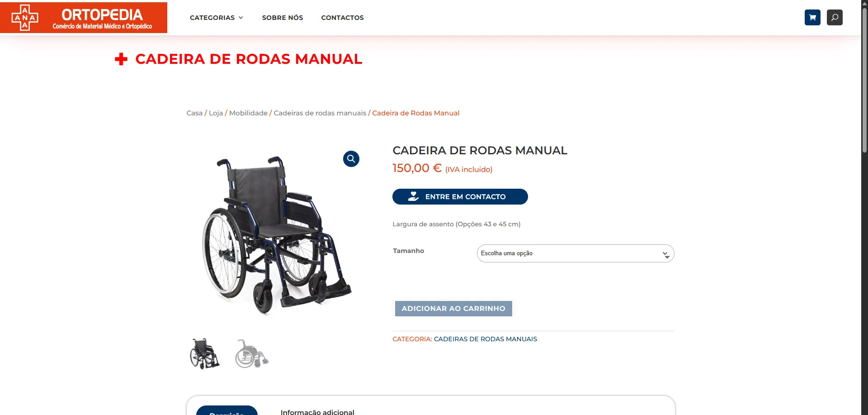Select the dark wheelchair thumbnail
The height and width of the screenshot is (415, 868).
pyautogui.click(x=205, y=353)
